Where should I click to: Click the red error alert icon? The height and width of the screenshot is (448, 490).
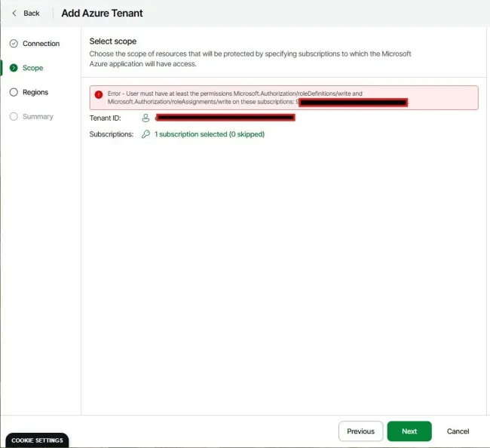[99, 94]
